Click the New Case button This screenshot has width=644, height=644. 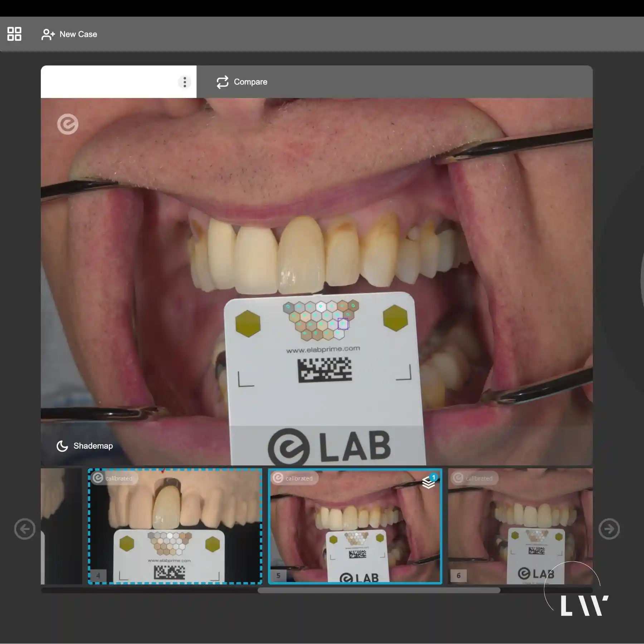coord(69,34)
